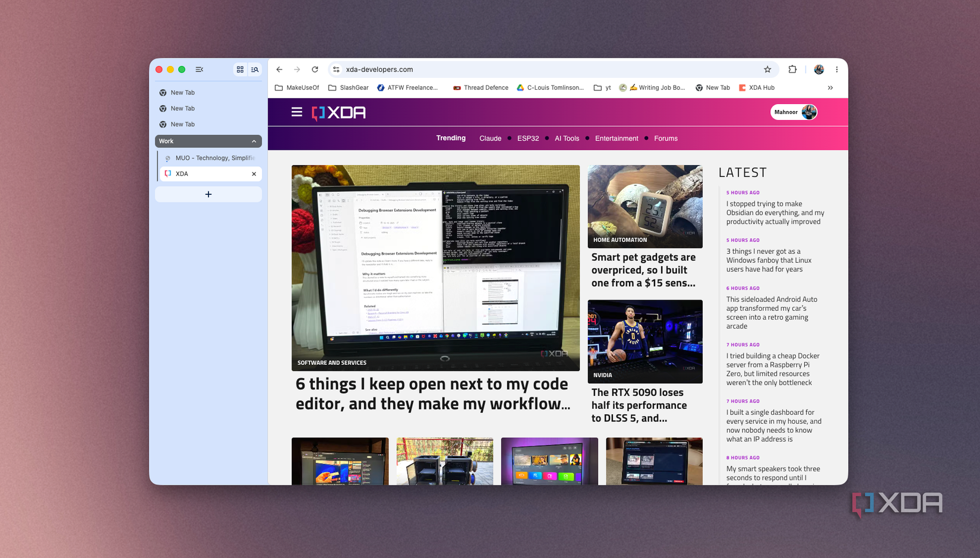Open the Writing Job Bo... bookmark
980x558 pixels.
(x=652, y=88)
